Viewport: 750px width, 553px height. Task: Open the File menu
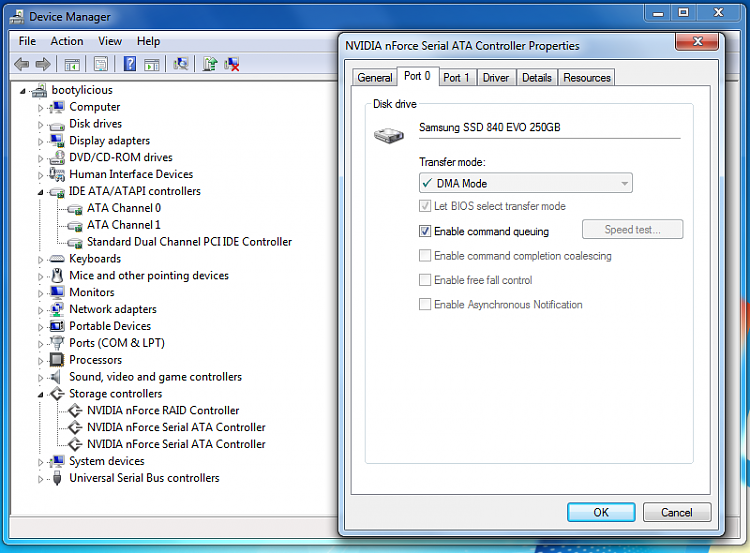[27, 41]
